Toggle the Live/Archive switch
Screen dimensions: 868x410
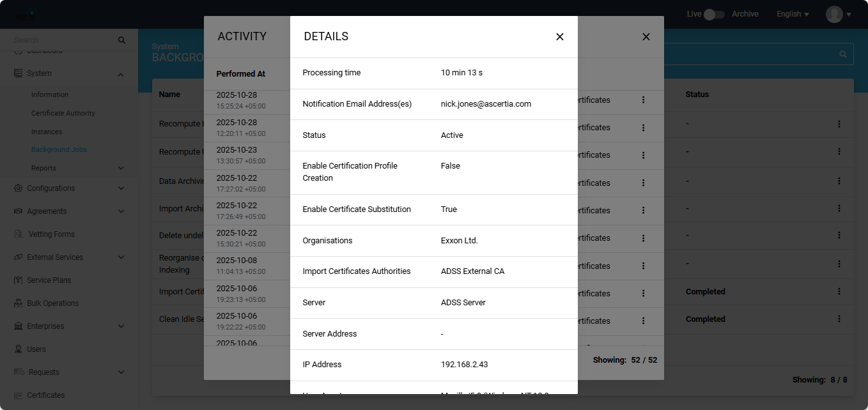pos(713,14)
